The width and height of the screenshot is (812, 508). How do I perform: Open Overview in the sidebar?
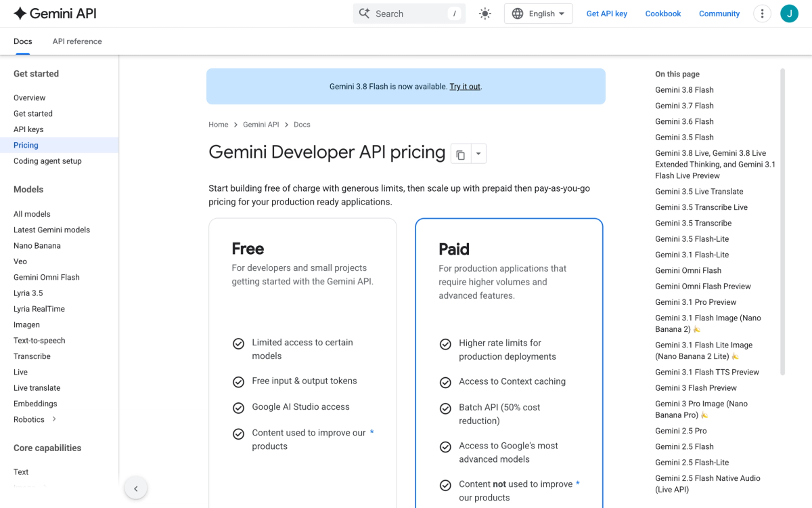[30, 98]
